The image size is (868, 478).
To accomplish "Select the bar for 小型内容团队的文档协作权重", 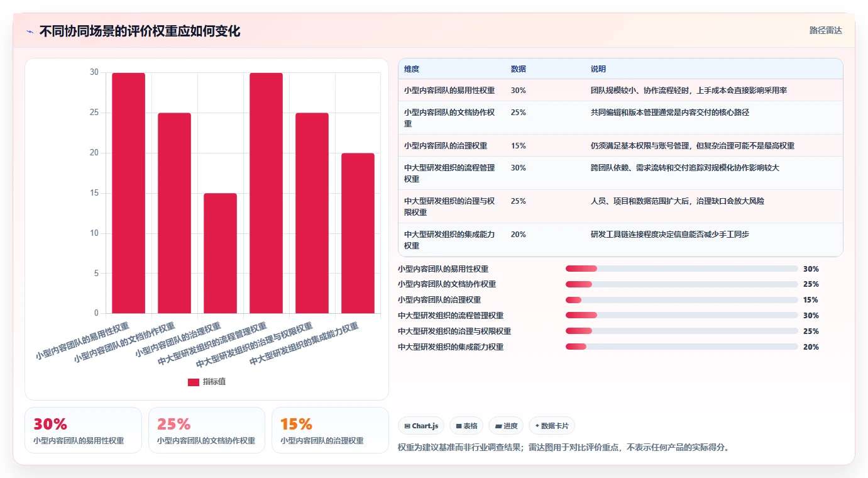I will 175,213.
